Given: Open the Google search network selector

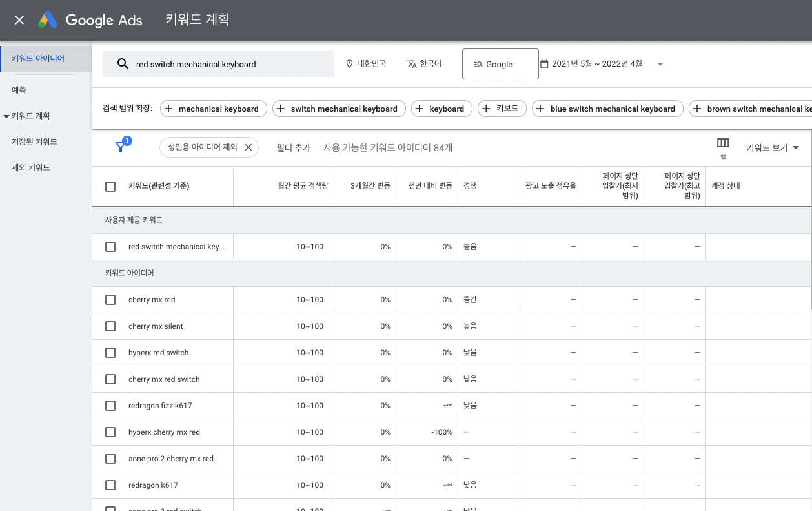Looking at the screenshot, I should tap(500, 64).
